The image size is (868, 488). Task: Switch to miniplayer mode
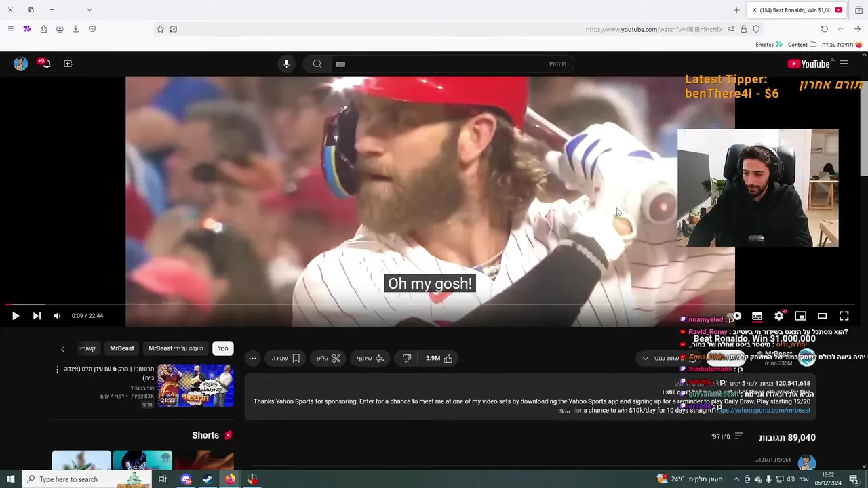coord(800,316)
